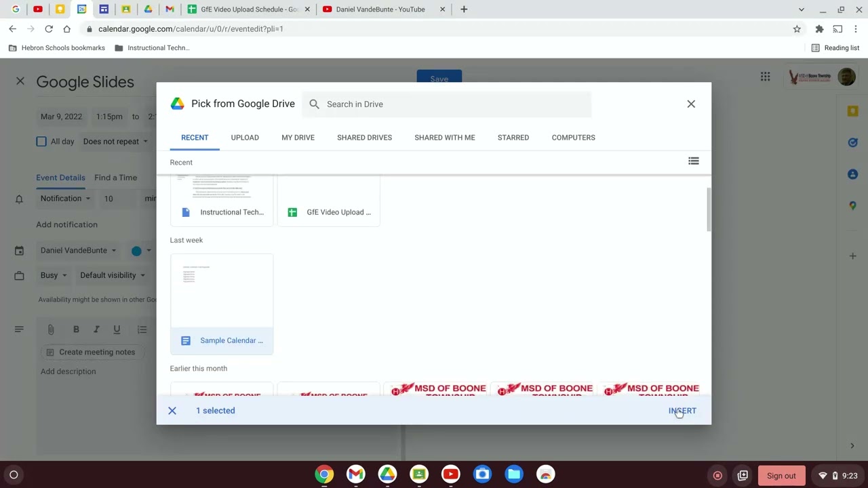Click the INSERT button in Drive picker

click(x=682, y=411)
